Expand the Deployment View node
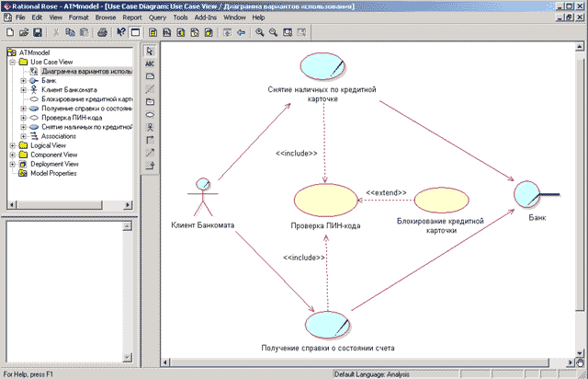This screenshot has height=379, width=588. 12,164
